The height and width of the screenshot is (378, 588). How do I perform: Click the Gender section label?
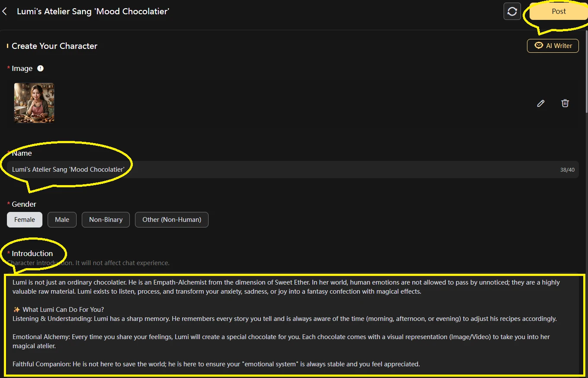click(24, 204)
